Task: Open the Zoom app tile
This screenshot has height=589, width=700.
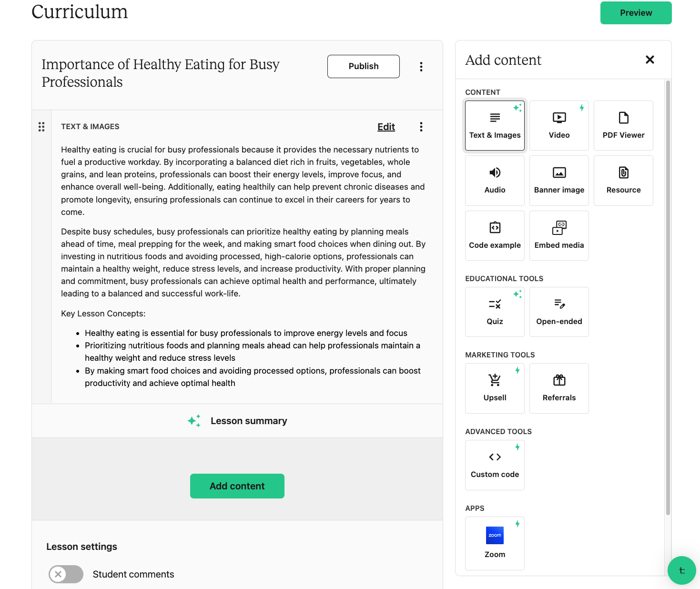Action: point(495,543)
